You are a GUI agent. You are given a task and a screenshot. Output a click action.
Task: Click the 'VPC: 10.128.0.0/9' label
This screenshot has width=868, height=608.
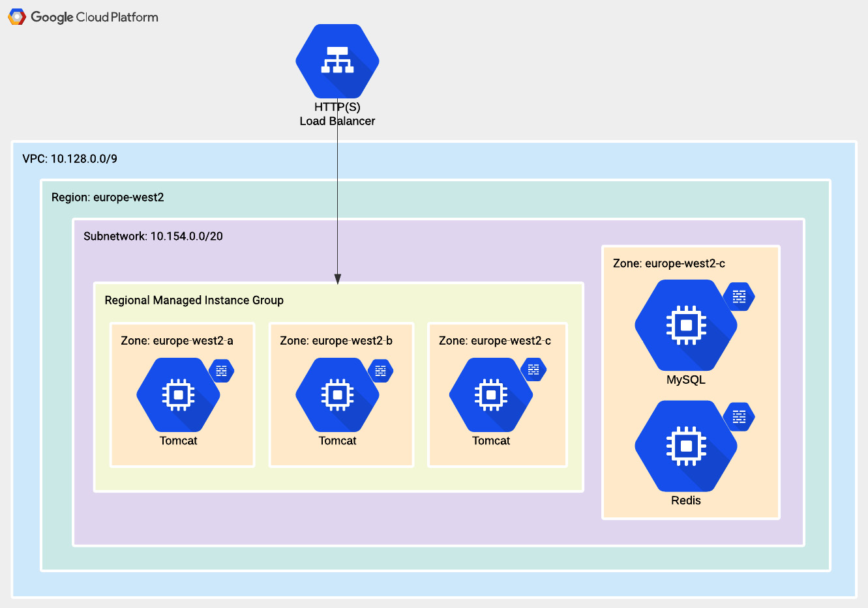click(x=70, y=159)
